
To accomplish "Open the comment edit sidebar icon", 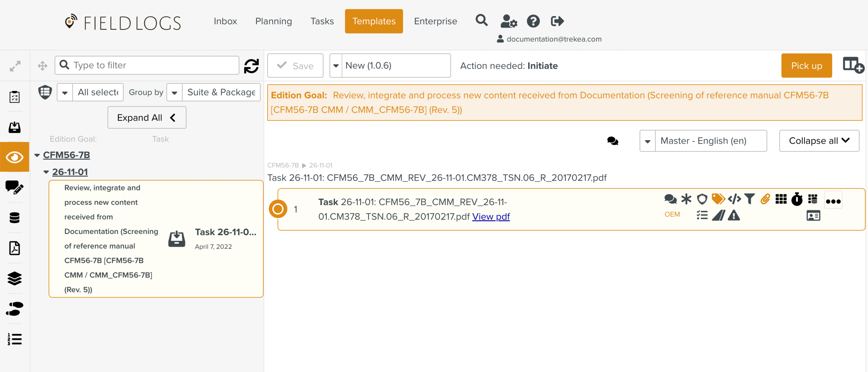I will [x=15, y=187].
